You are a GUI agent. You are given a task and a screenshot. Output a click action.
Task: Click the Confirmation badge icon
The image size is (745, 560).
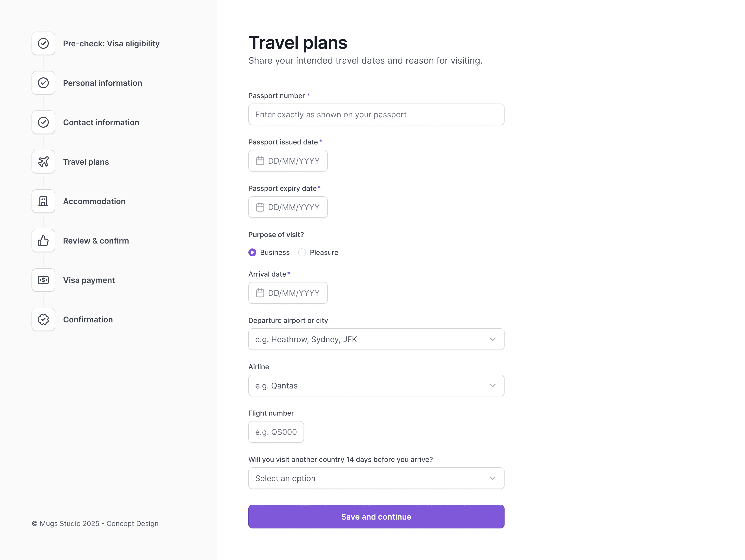click(43, 319)
